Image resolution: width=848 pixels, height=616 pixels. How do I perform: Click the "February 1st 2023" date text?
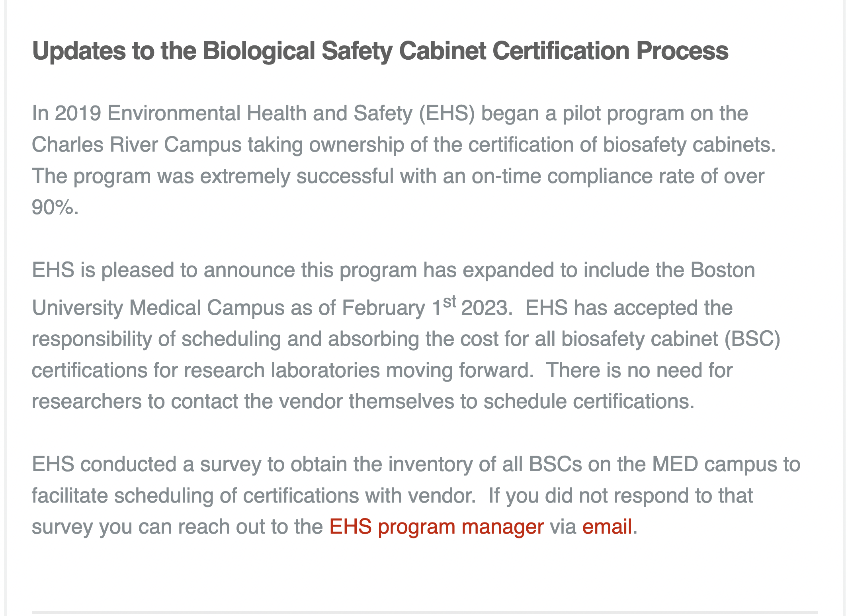[425, 308]
